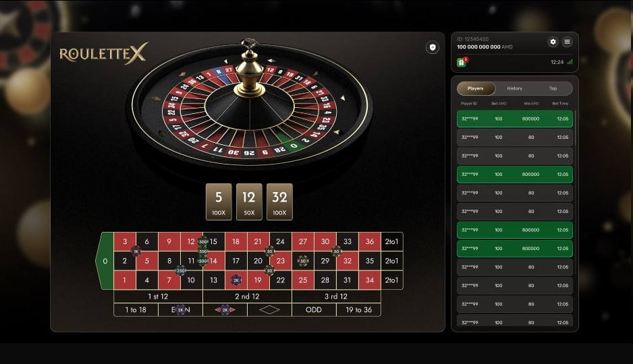Screen dimensions: 633x364
Task: Select the black diamond bet
Action: [x=269, y=309]
